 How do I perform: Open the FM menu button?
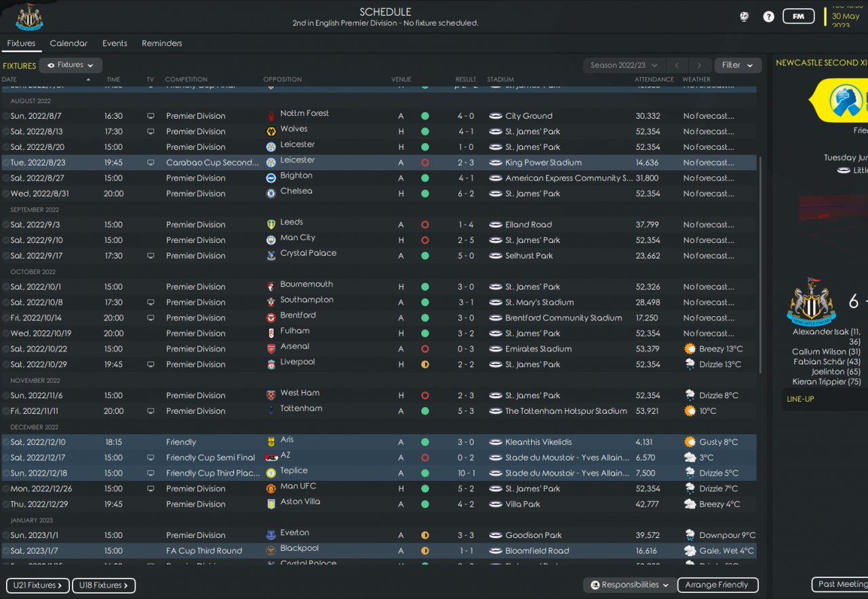(798, 16)
